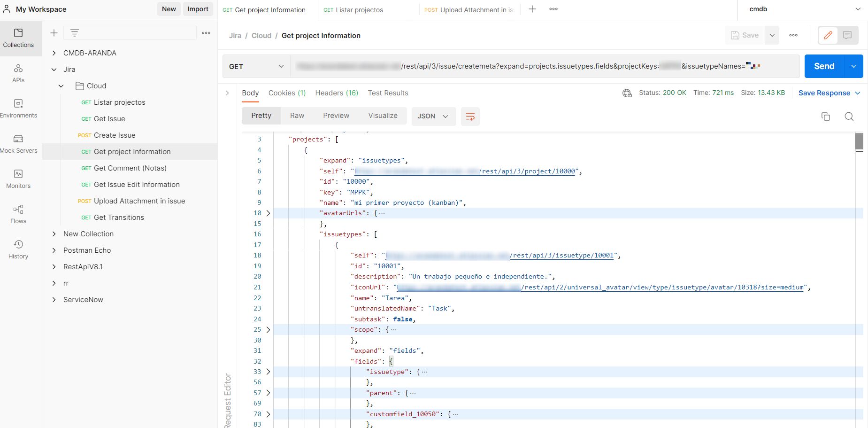This screenshot has width=868, height=428.
Task: Open a new request tab with plus icon
Action: click(x=532, y=9)
